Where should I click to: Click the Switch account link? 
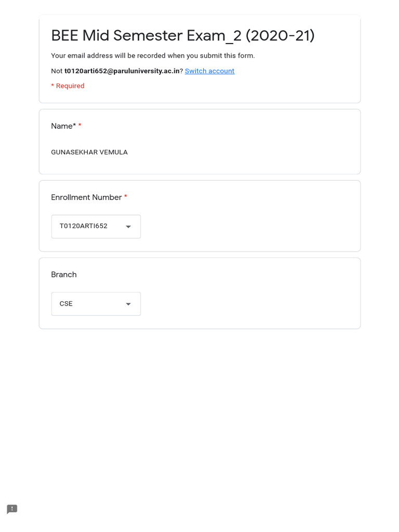click(x=209, y=71)
